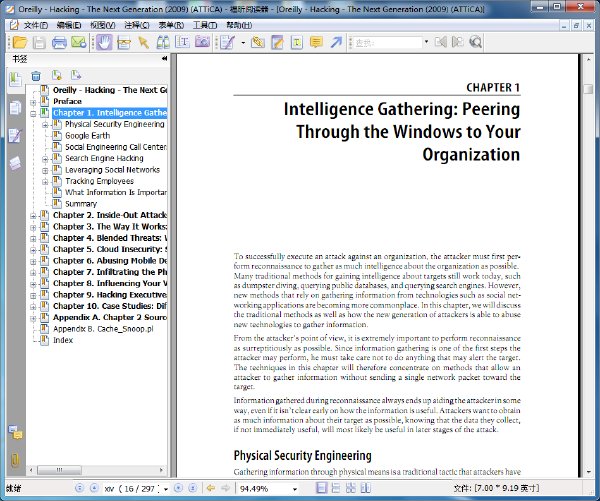This screenshot has width=600, height=501.
Task: Click the Find Previous icon
Action: (x=441, y=42)
